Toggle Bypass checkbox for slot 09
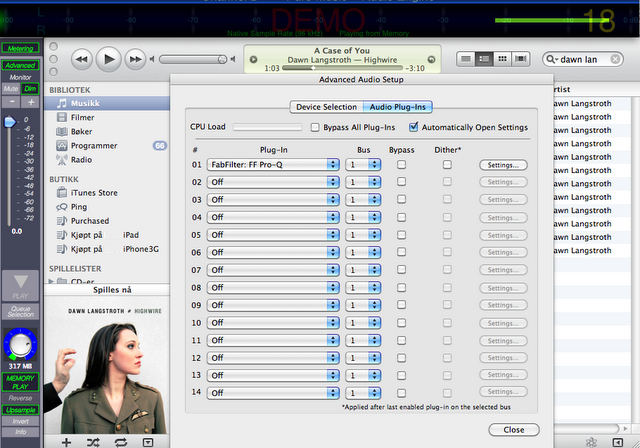 (402, 305)
